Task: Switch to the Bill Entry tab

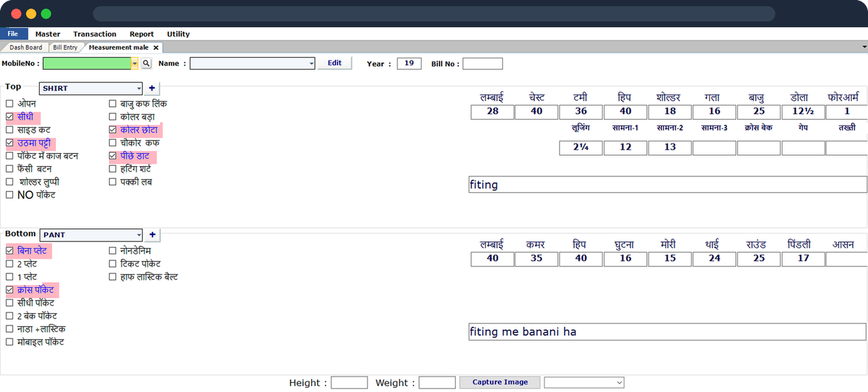Action: [65, 47]
